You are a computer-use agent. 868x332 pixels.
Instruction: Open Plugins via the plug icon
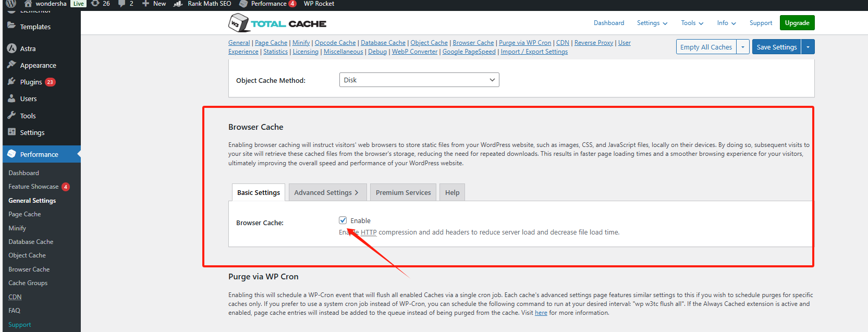coord(12,82)
